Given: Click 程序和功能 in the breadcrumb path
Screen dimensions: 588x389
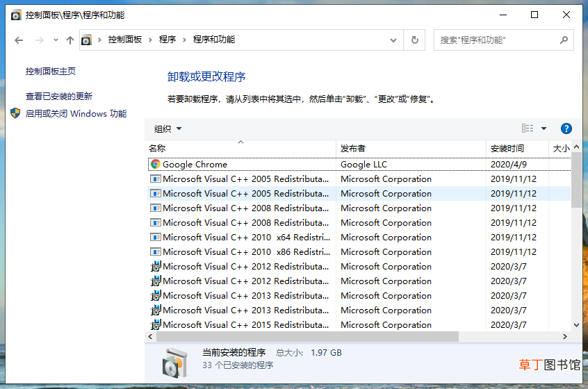Looking at the screenshot, I should (214, 40).
